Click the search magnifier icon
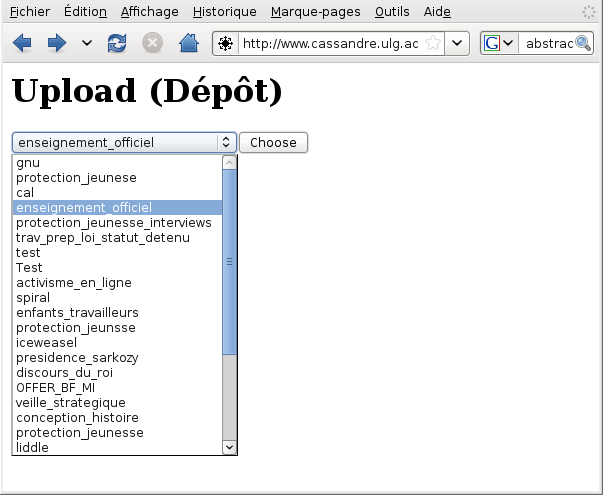603x495 pixels. click(583, 44)
